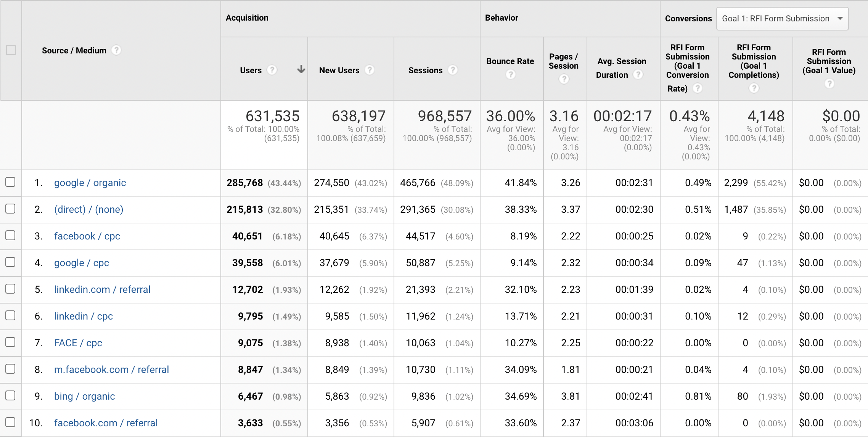Screen dimensions: 868x437
Task: Open the FACE / cpc source link
Action: pyautogui.click(x=78, y=343)
